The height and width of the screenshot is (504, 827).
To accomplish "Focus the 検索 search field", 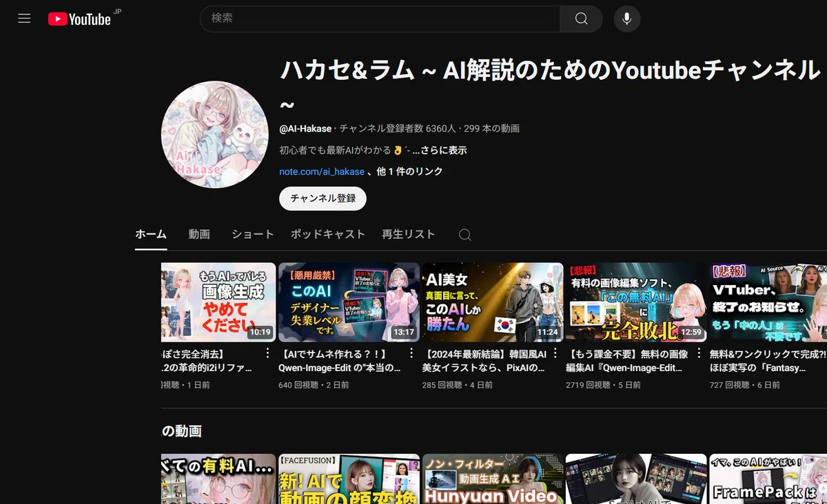I will click(380, 19).
